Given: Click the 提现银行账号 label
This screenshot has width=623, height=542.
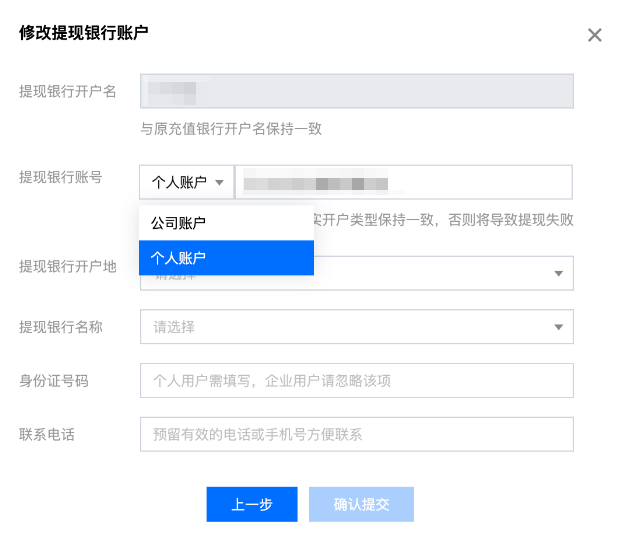Looking at the screenshot, I should (x=60, y=177).
